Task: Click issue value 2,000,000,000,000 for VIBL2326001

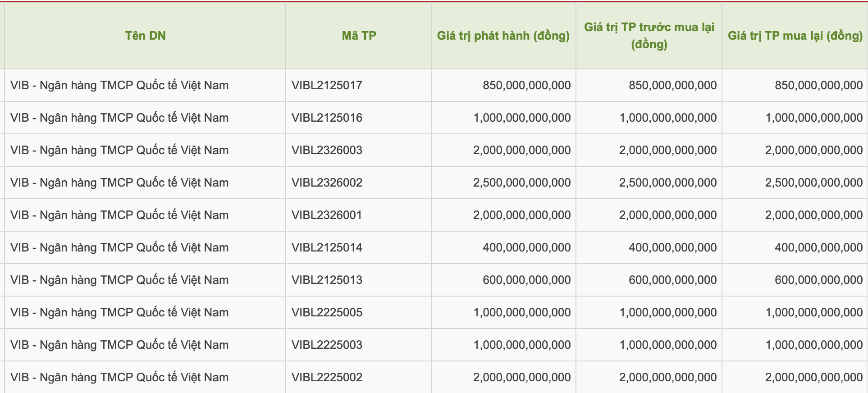Action: 522,215
